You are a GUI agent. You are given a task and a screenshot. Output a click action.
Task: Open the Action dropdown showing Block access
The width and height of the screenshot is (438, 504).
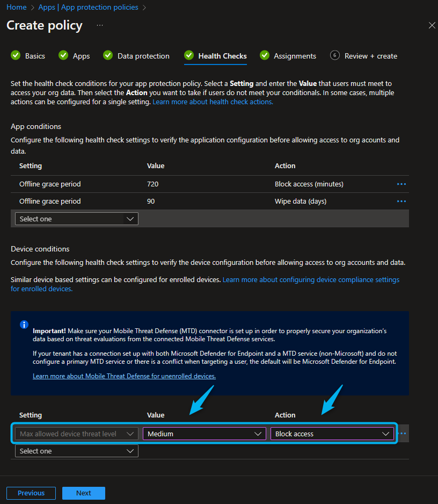(332, 434)
